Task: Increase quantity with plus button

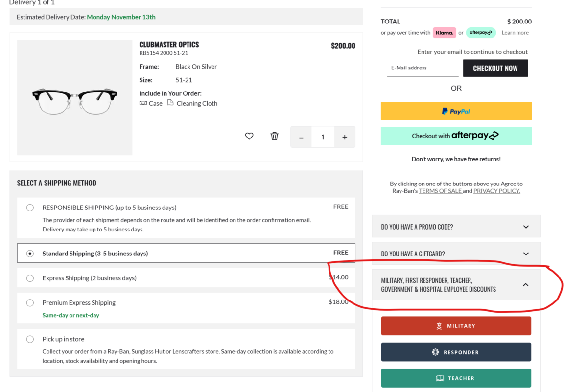Action: pos(345,137)
